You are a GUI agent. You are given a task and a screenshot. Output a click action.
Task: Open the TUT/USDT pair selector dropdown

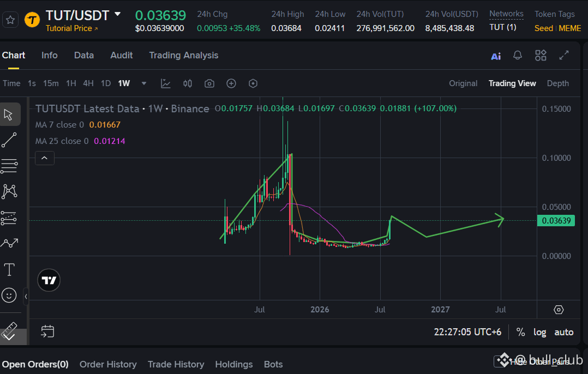117,14
